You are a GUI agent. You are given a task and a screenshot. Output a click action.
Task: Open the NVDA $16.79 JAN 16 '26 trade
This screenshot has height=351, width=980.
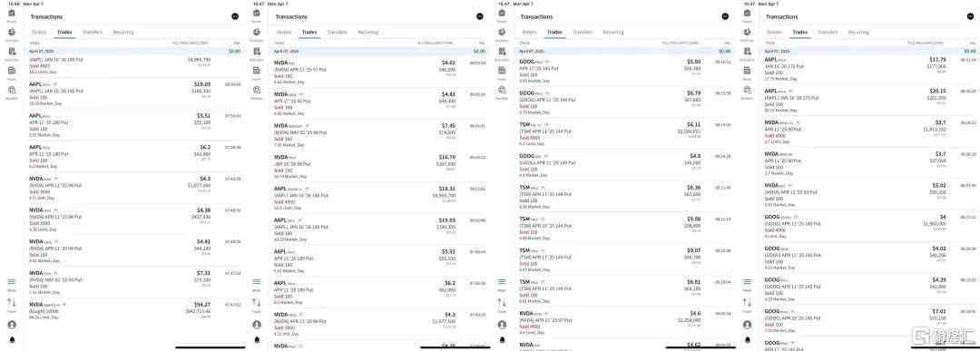[x=378, y=166]
